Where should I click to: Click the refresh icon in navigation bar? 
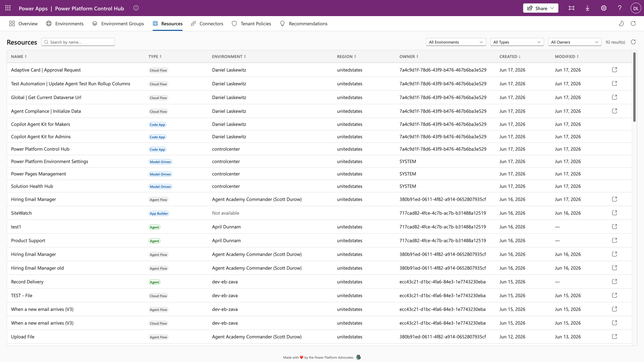tap(633, 23)
